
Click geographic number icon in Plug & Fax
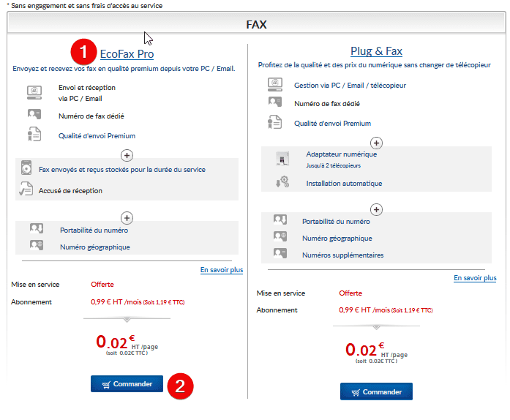pos(280,236)
